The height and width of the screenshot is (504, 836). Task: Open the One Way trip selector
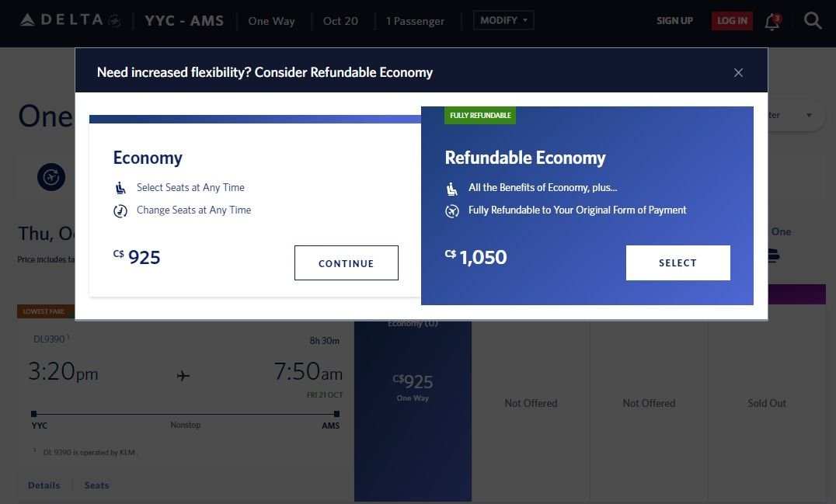271,21
